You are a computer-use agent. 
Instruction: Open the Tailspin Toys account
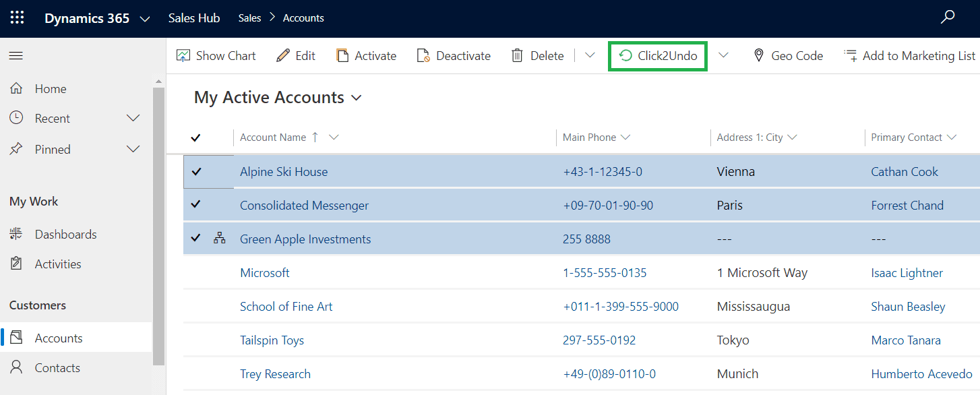272,340
